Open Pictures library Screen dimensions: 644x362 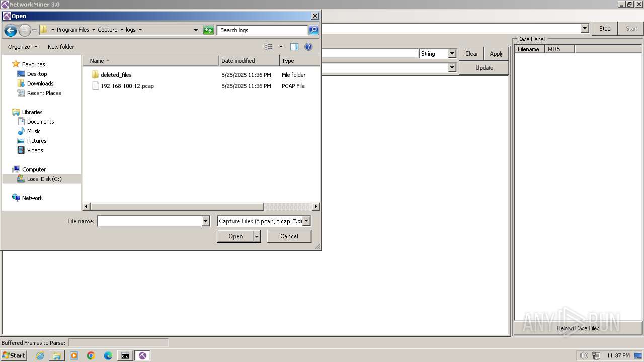point(37,141)
